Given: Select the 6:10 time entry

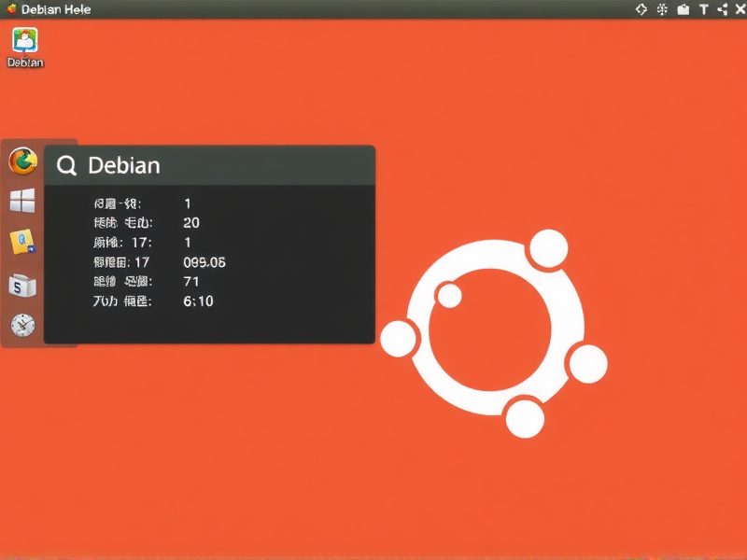Looking at the screenshot, I should pyautogui.click(x=197, y=301).
